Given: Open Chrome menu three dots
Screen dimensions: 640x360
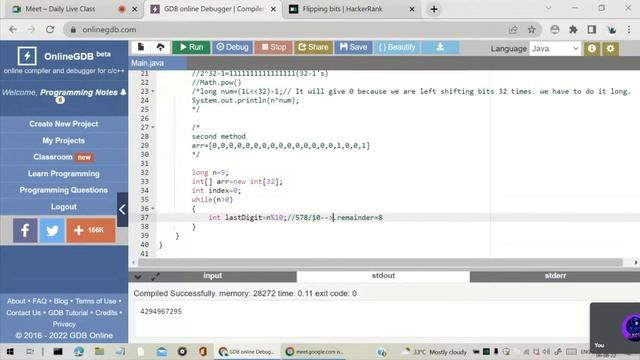Looking at the screenshot, I should 629,29.
